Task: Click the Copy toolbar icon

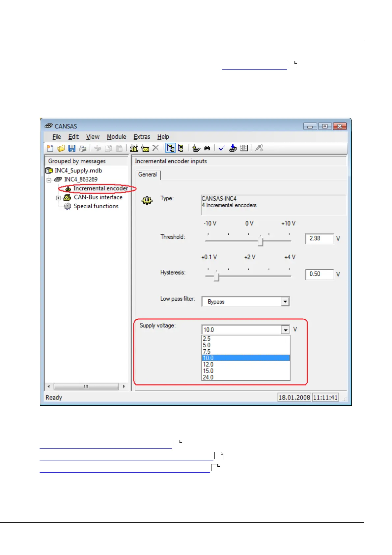Action: click(x=108, y=148)
